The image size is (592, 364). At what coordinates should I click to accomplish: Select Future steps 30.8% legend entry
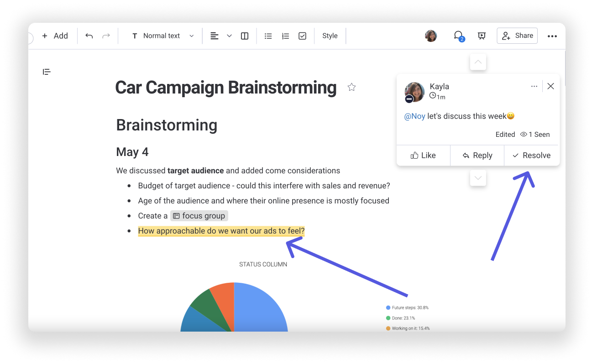[407, 308]
